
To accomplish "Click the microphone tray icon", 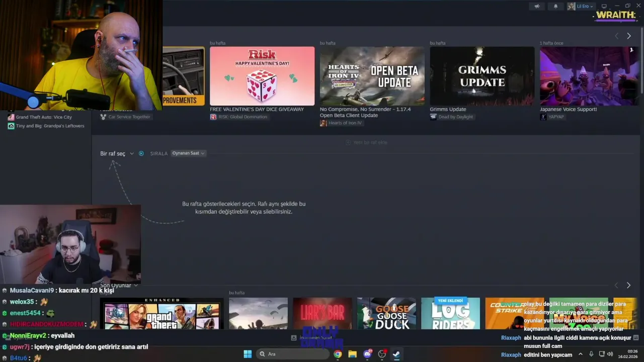I will pos(591,354).
